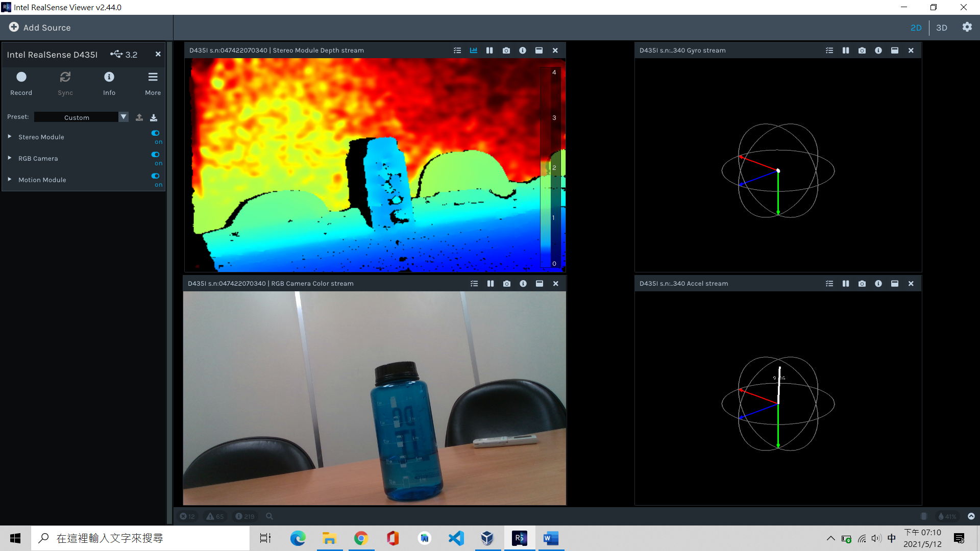This screenshot has width=980, height=551.
Task: Switch to the 3D view tab
Action: tap(942, 28)
